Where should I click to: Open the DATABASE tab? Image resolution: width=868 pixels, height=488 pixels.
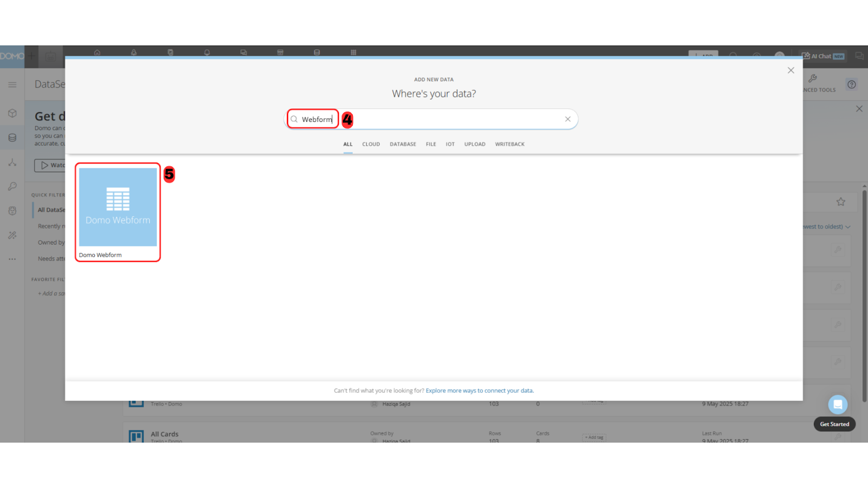pyautogui.click(x=403, y=144)
